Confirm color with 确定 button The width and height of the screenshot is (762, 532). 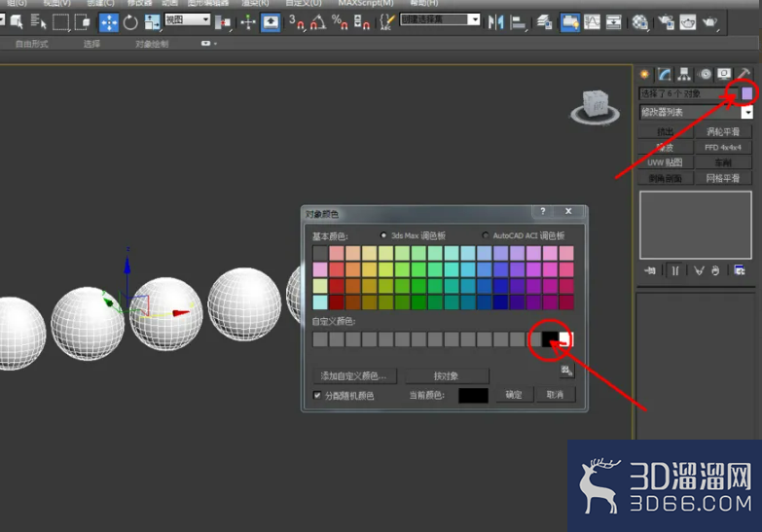514,395
